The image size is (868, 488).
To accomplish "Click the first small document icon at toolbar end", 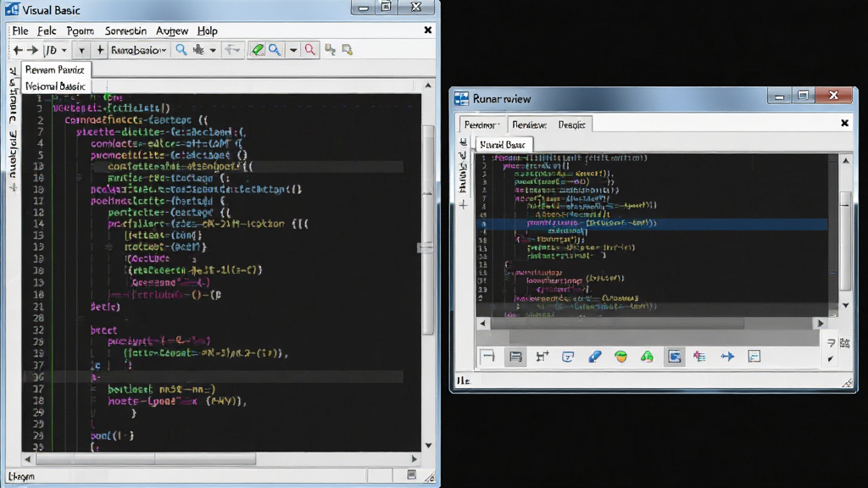I will pyautogui.click(x=330, y=50).
